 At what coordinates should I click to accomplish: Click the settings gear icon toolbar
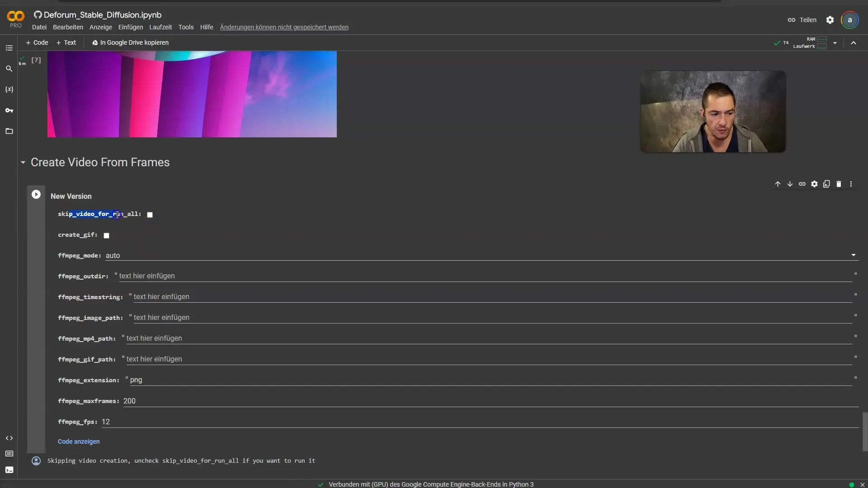pyautogui.click(x=814, y=183)
